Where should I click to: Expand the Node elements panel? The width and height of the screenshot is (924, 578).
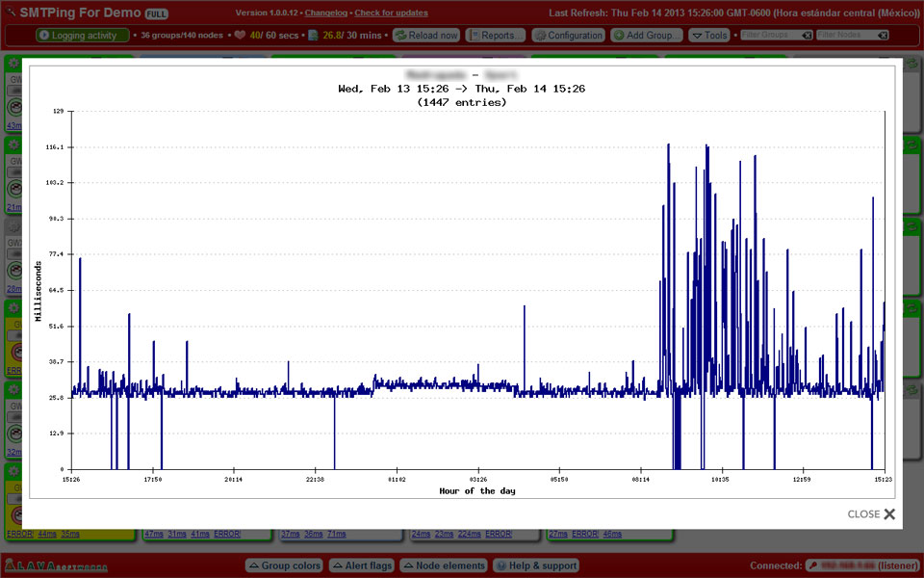pyautogui.click(x=444, y=565)
